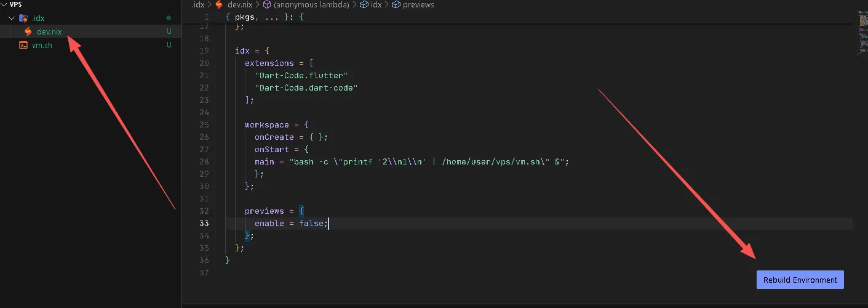Click the idx symbol icon in breadcrumb

[364, 5]
